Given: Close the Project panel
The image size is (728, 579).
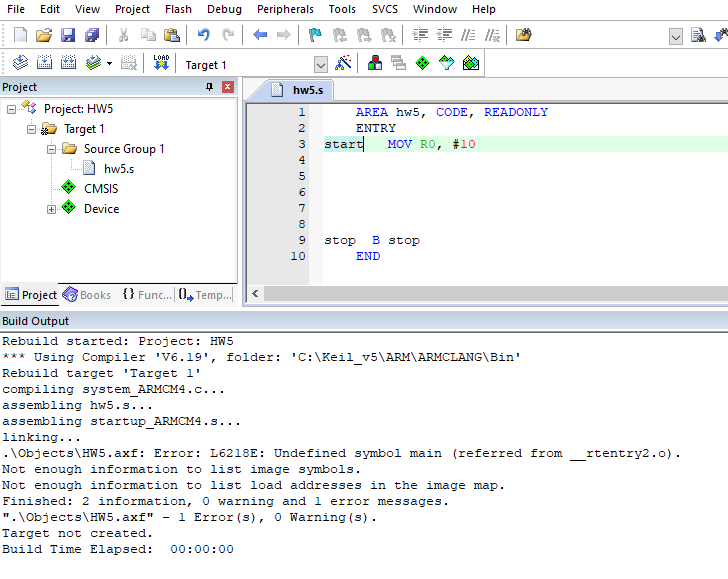Looking at the screenshot, I should pos(228,87).
